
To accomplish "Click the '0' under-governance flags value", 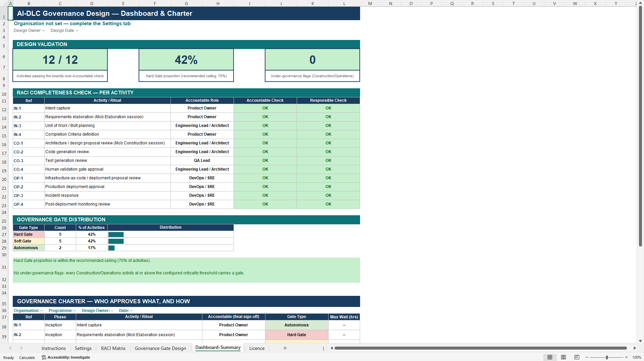I will 312,60.
